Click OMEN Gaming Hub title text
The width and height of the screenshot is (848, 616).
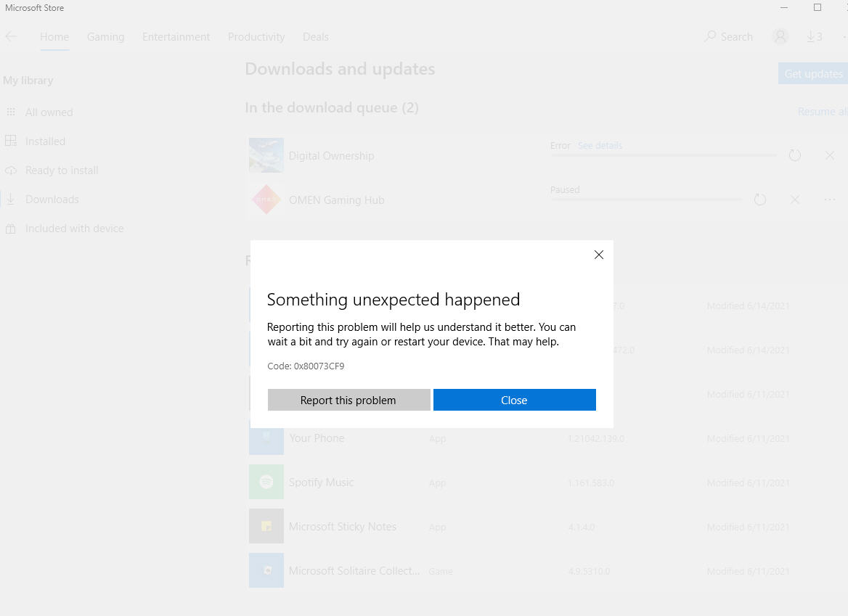coord(336,200)
